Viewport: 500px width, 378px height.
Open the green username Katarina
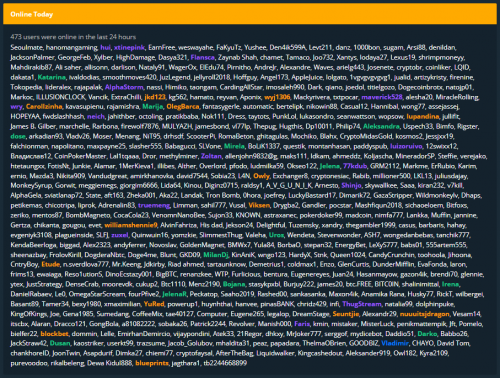(52, 77)
